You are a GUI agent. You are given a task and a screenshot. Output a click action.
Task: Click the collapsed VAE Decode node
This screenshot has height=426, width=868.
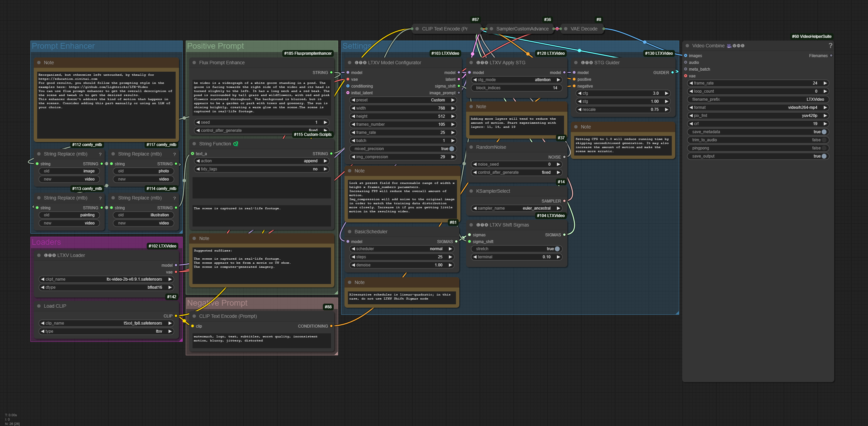584,29
